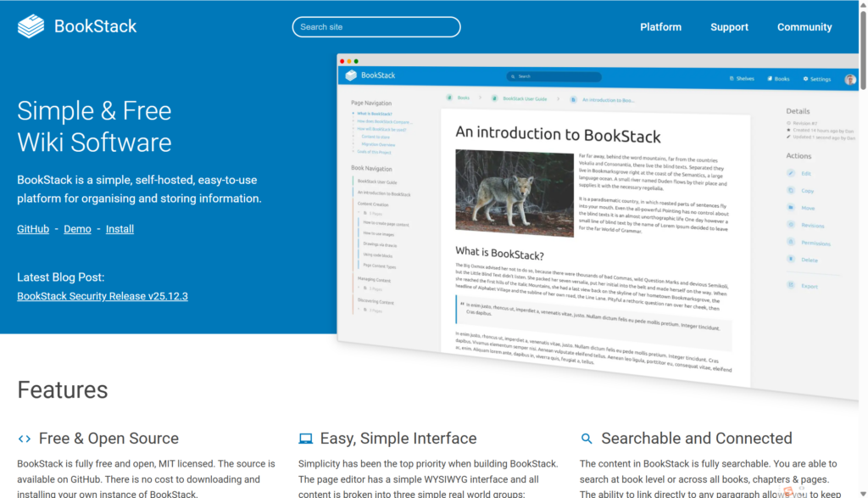Open the Support menu

tap(729, 27)
